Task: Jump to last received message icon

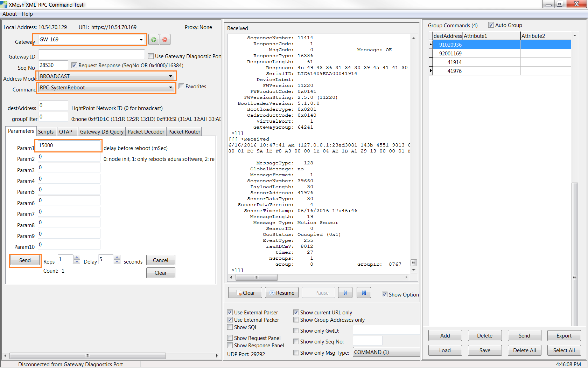Action: point(364,293)
